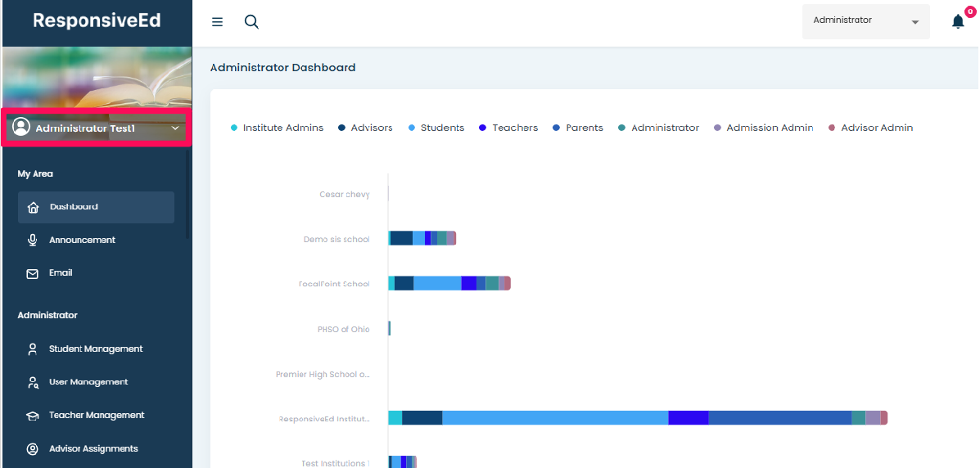Open search with magnifier icon

pos(251,22)
